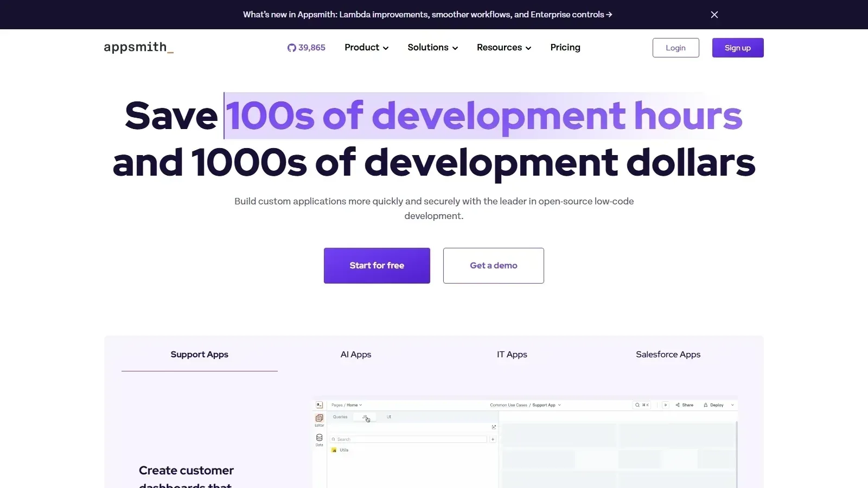Click the appsmith logo
This screenshot has width=868, height=488.
[139, 48]
